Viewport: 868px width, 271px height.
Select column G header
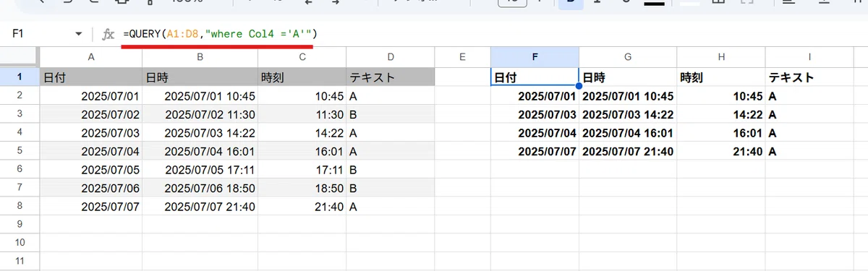[628, 57]
